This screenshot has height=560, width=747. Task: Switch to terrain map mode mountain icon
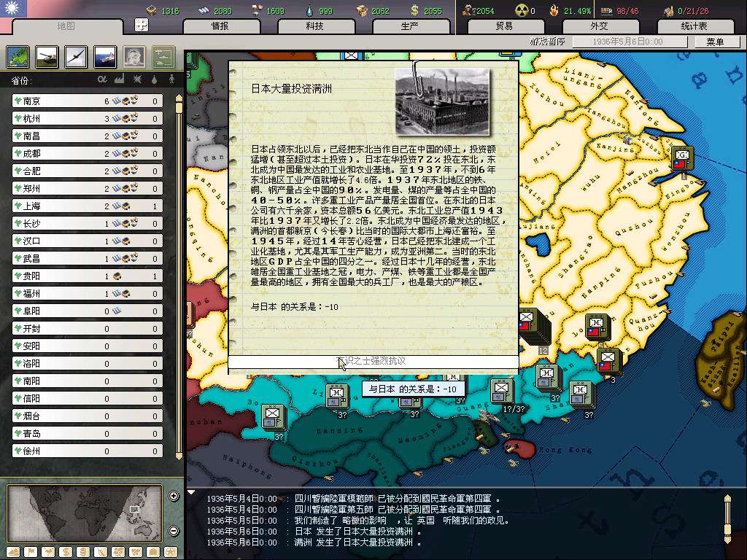coord(12,552)
